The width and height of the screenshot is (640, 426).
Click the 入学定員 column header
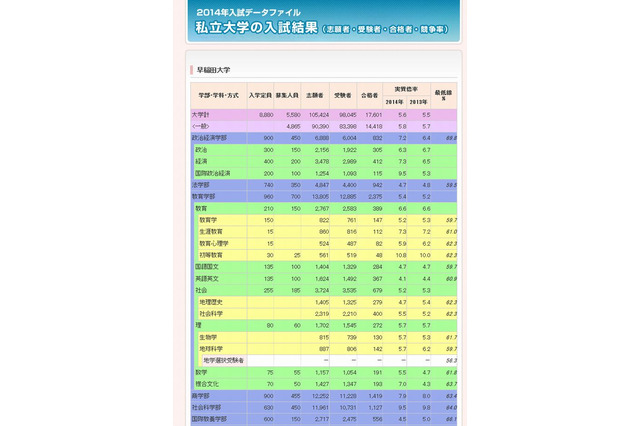click(x=260, y=95)
